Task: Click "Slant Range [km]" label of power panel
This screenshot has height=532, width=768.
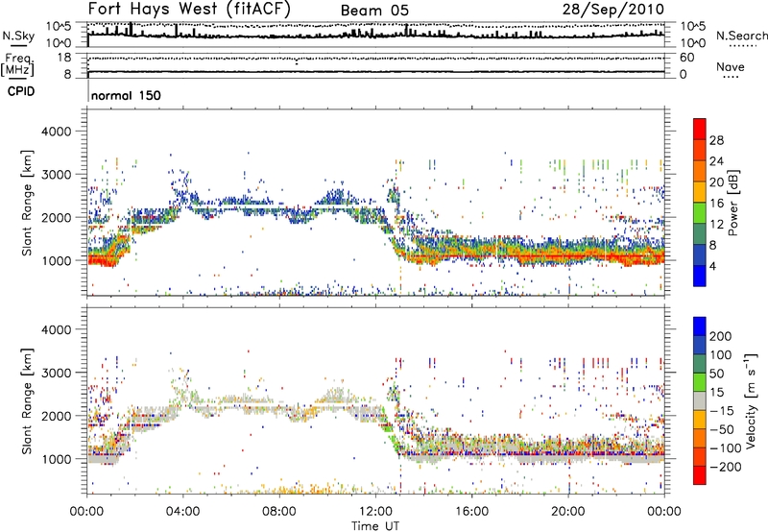Action: point(27,203)
